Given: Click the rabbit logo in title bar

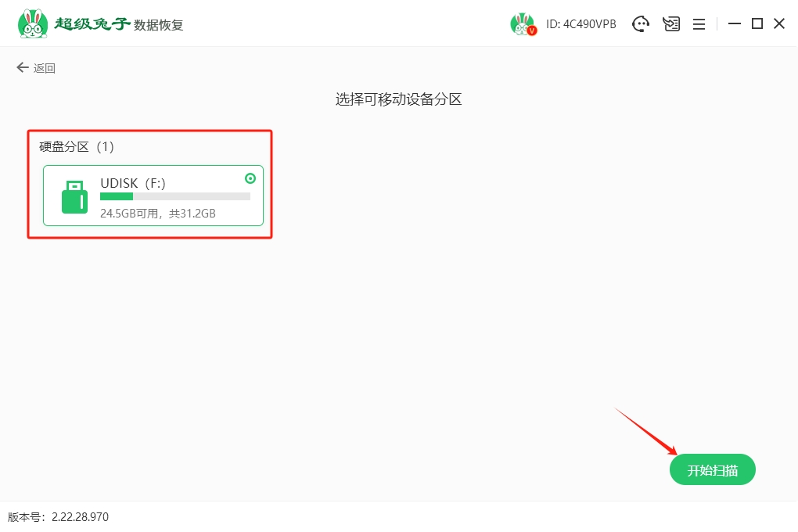Looking at the screenshot, I should (x=32, y=23).
